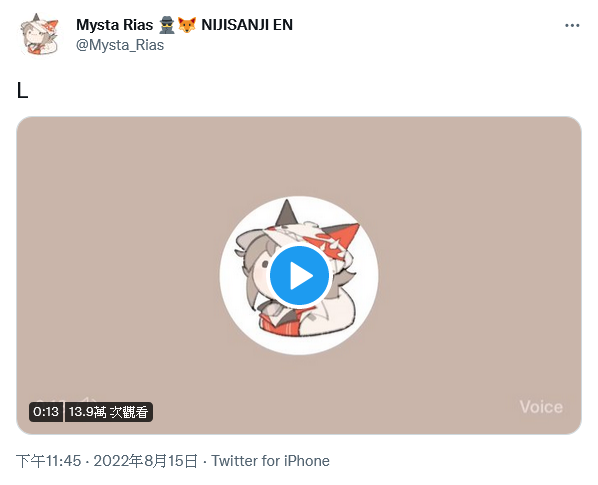Click the 13.9萬 次觀看 view count badge
The height and width of the screenshot is (485, 598).
coord(109,412)
